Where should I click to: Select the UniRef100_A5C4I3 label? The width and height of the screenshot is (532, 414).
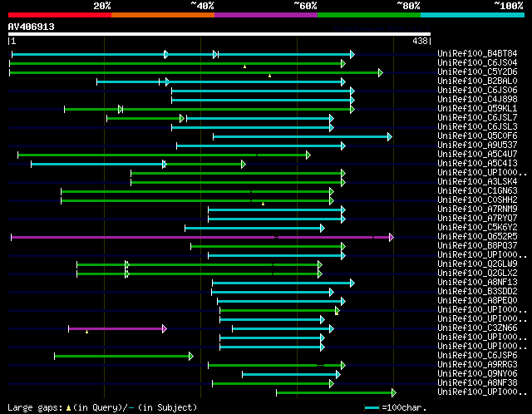[x=477, y=163]
